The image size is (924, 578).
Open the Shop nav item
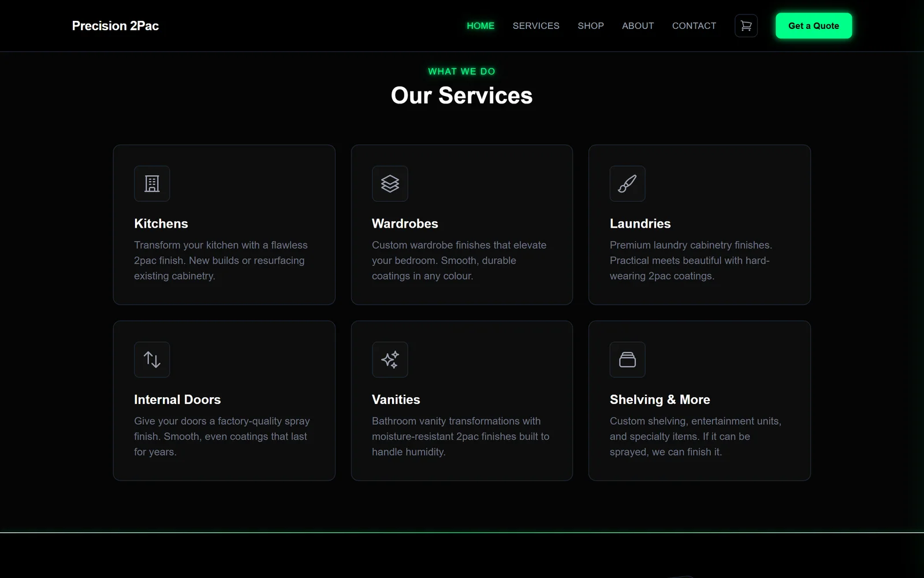[591, 26]
